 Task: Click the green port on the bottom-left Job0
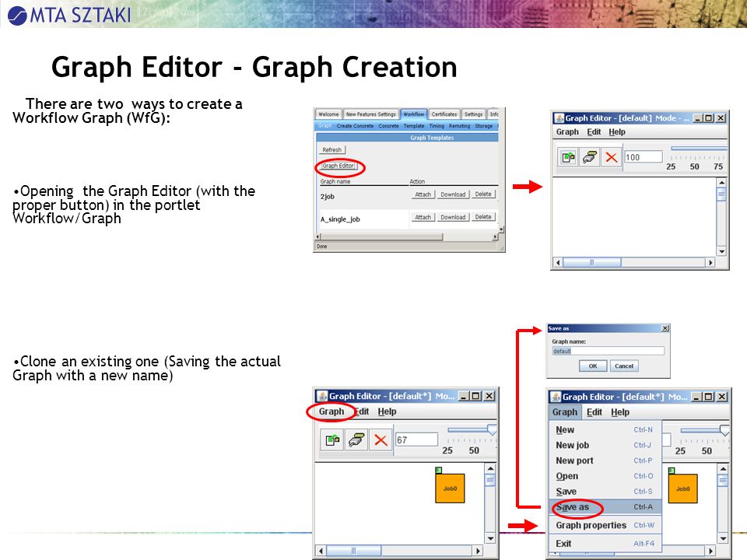(439, 471)
